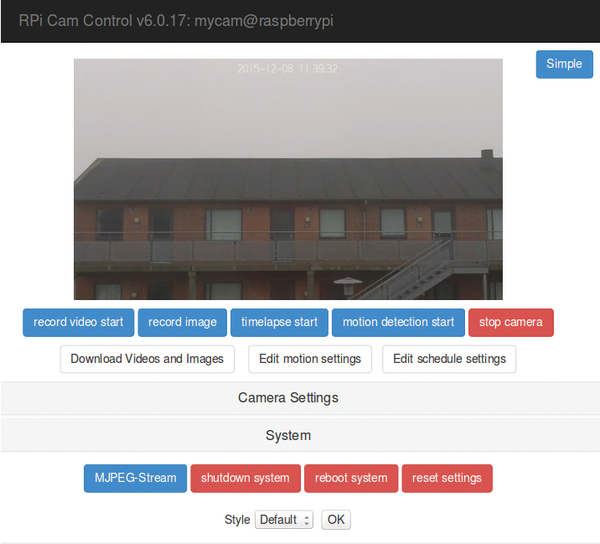Start the timelapse

[x=279, y=322]
